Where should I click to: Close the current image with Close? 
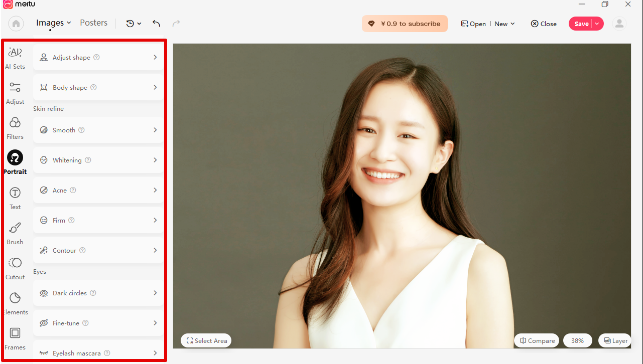pyautogui.click(x=544, y=24)
